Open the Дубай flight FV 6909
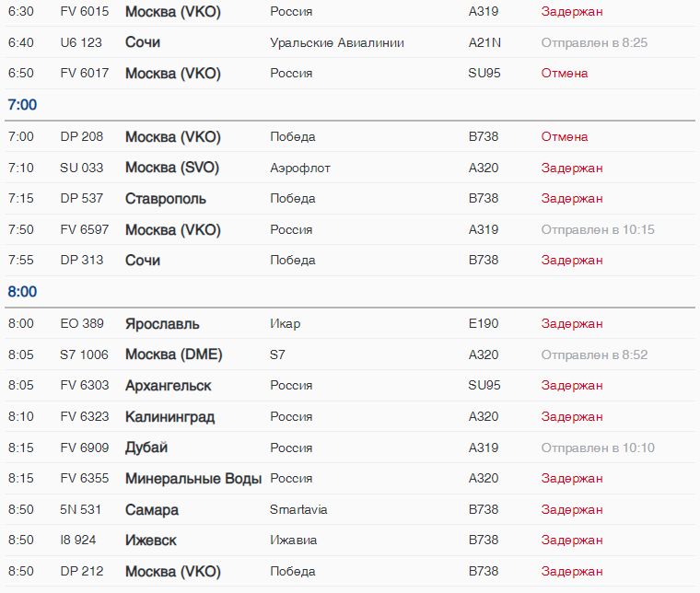 pyautogui.click(x=350, y=448)
